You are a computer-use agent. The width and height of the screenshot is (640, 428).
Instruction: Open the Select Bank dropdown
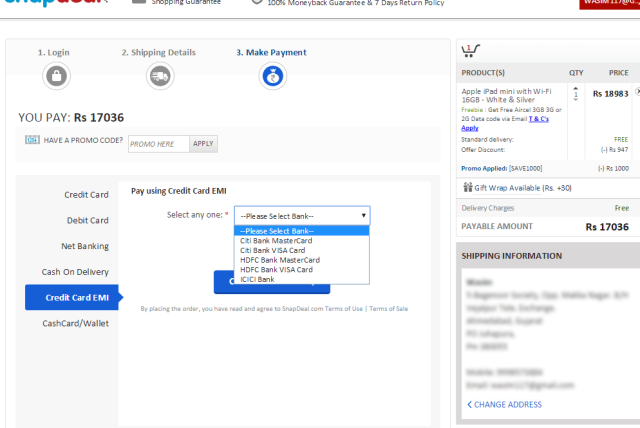(x=302, y=215)
